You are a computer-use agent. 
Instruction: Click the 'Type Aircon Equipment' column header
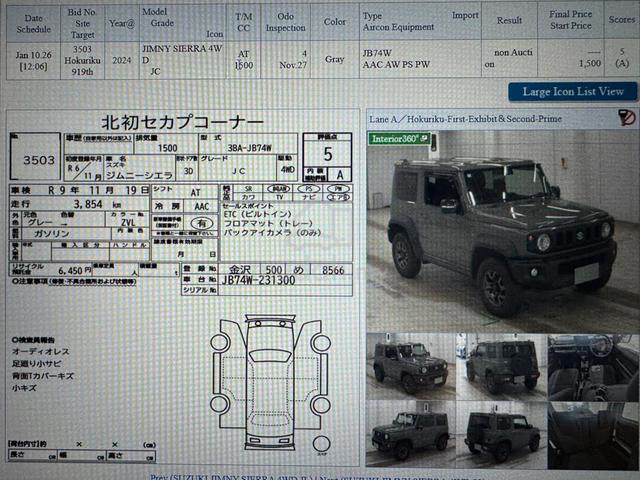[x=398, y=22]
